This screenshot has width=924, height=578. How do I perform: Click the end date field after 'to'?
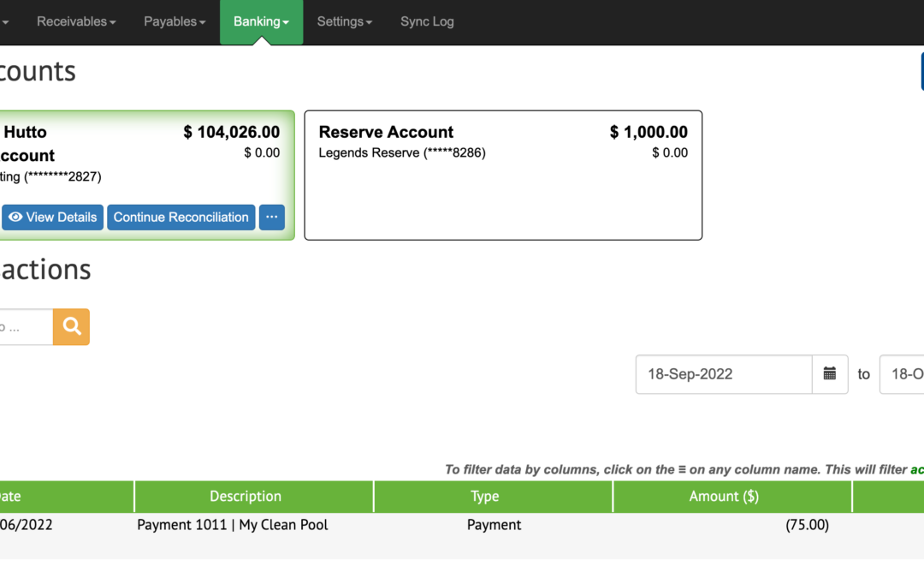click(902, 374)
